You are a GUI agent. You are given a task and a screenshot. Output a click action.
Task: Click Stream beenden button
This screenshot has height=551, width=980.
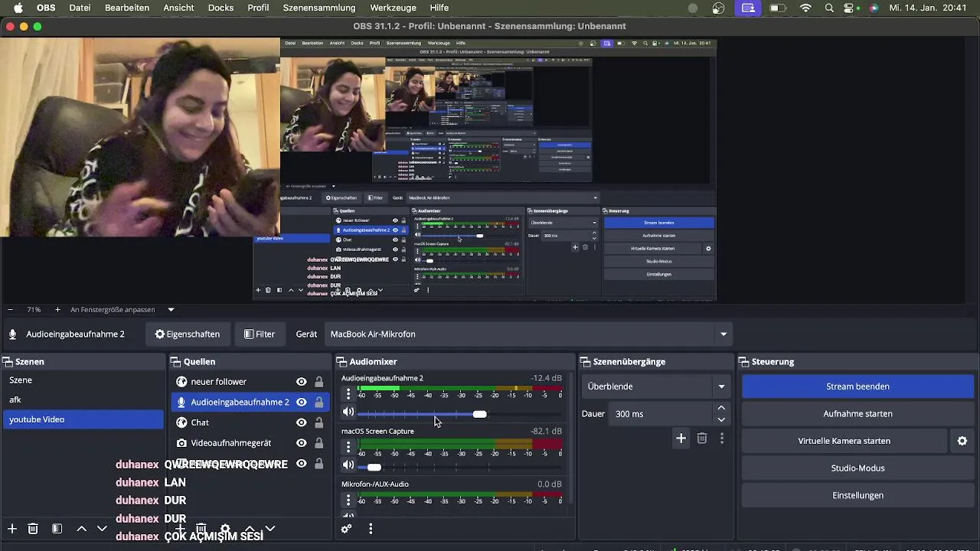click(x=857, y=386)
